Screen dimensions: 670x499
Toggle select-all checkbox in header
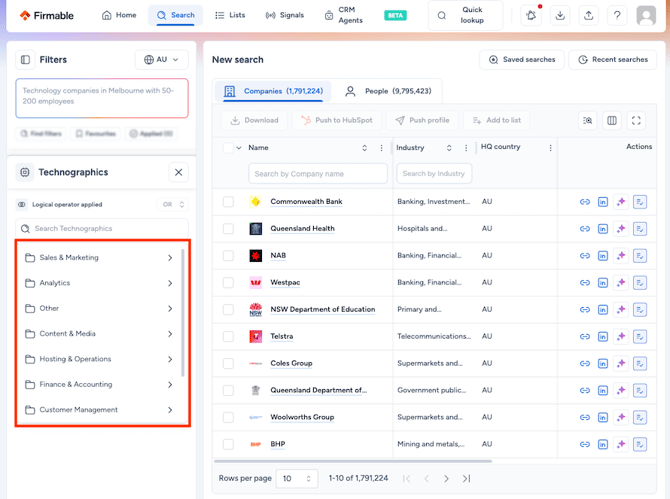pos(228,148)
